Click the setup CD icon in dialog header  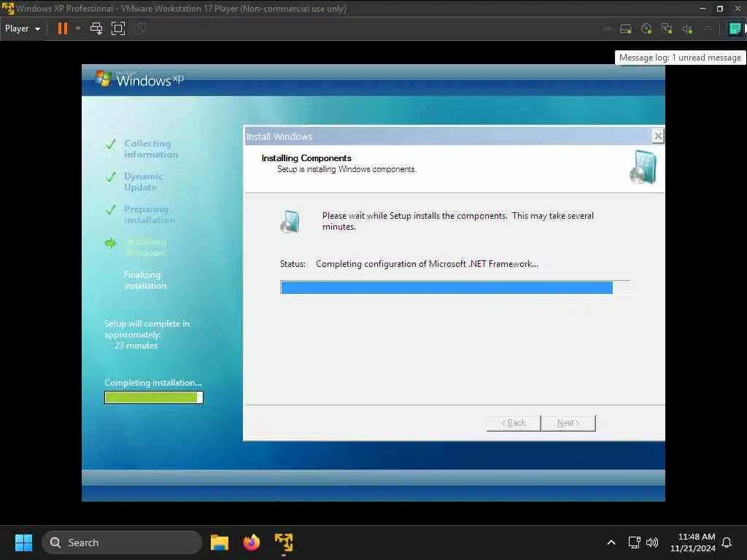(643, 167)
